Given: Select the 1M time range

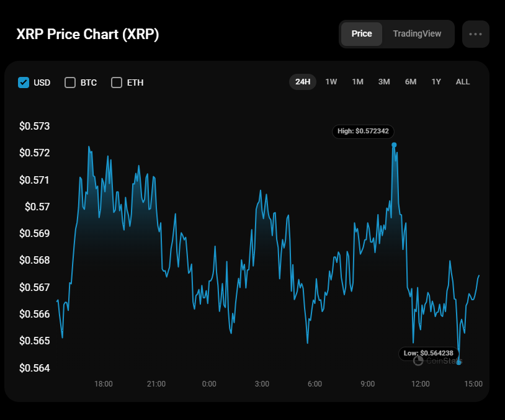Looking at the screenshot, I should [357, 82].
